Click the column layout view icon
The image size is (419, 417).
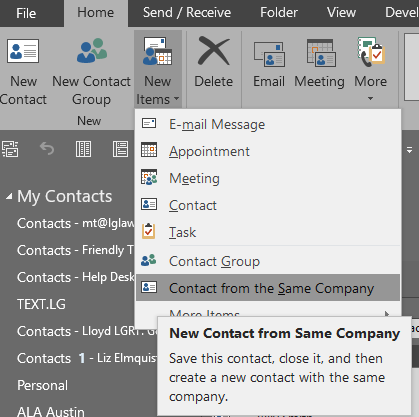tap(83, 149)
